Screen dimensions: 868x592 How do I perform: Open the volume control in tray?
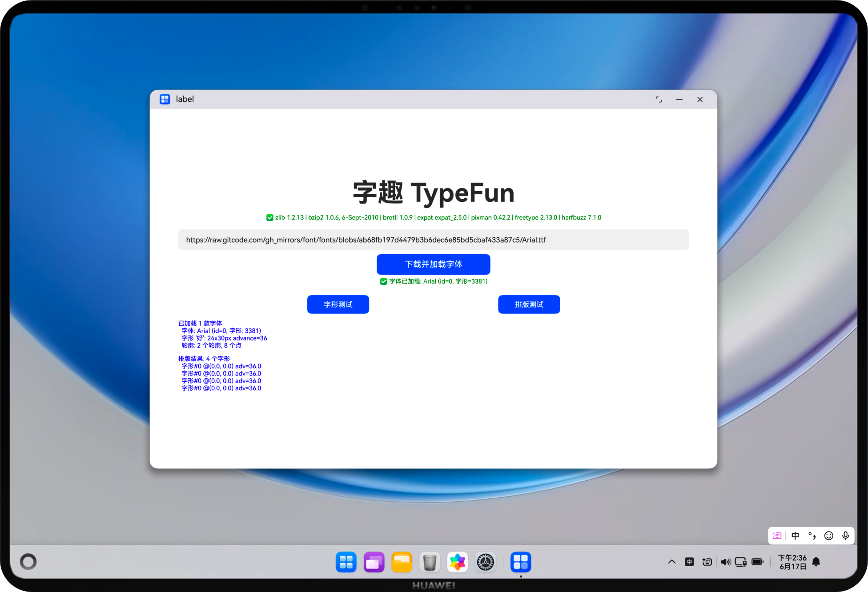click(x=726, y=562)
